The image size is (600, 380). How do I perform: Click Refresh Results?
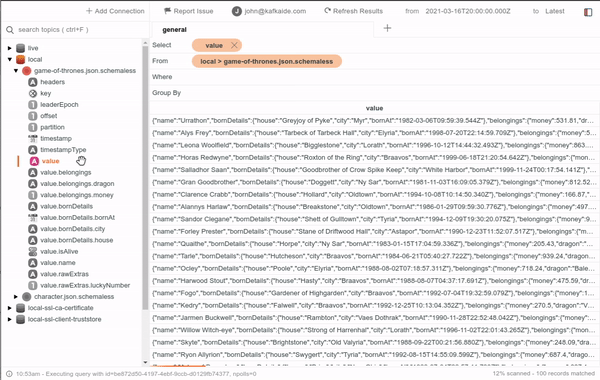(x=353, y=11)
